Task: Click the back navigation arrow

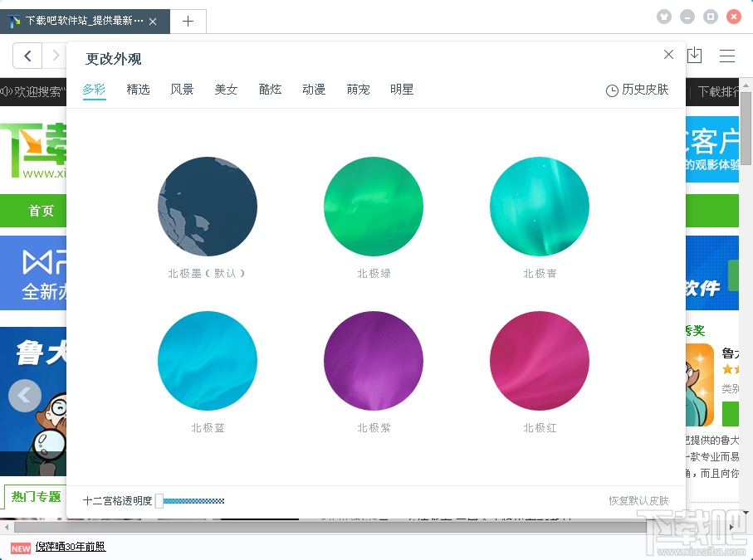Action: (x=27, y=55)
